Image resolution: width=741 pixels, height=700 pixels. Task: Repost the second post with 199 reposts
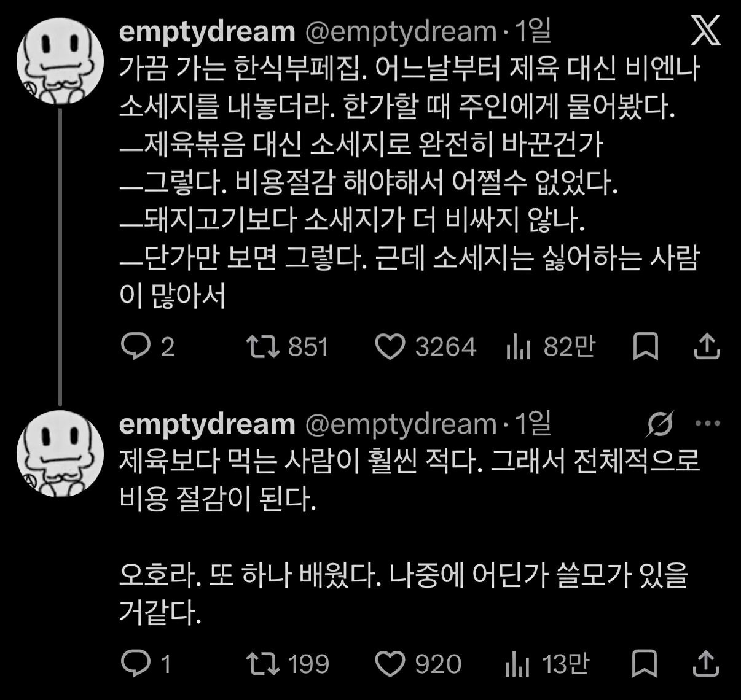(x=288, y=664)
